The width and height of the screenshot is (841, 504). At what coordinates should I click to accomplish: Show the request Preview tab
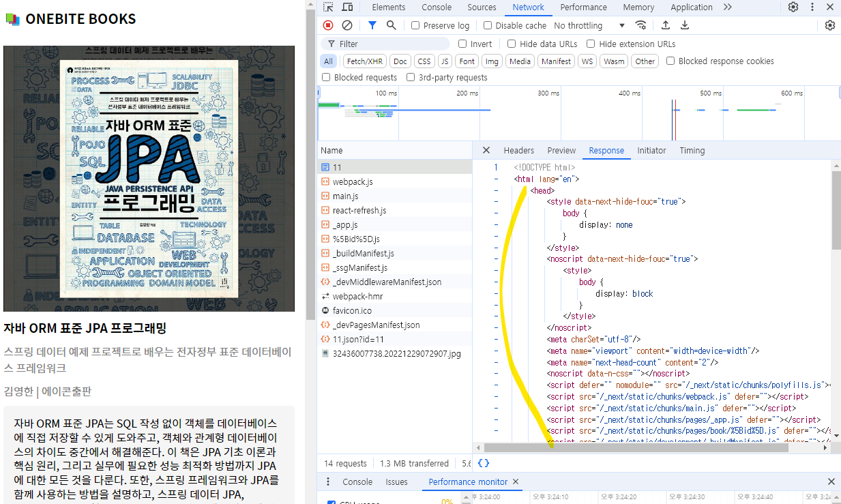(x=561, y=150)
